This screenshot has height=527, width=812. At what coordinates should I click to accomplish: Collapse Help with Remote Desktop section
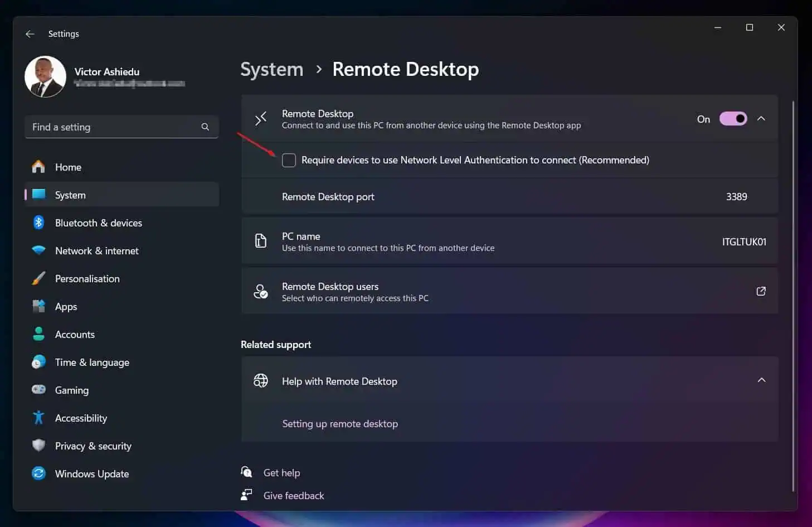click(x=761, y=380)
